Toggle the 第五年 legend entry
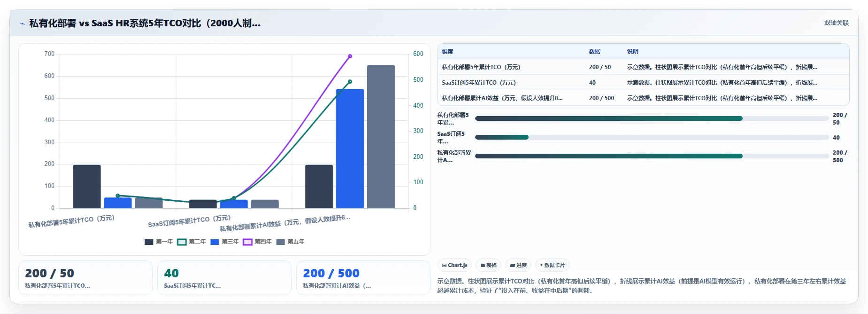 (x=290, y=242)
